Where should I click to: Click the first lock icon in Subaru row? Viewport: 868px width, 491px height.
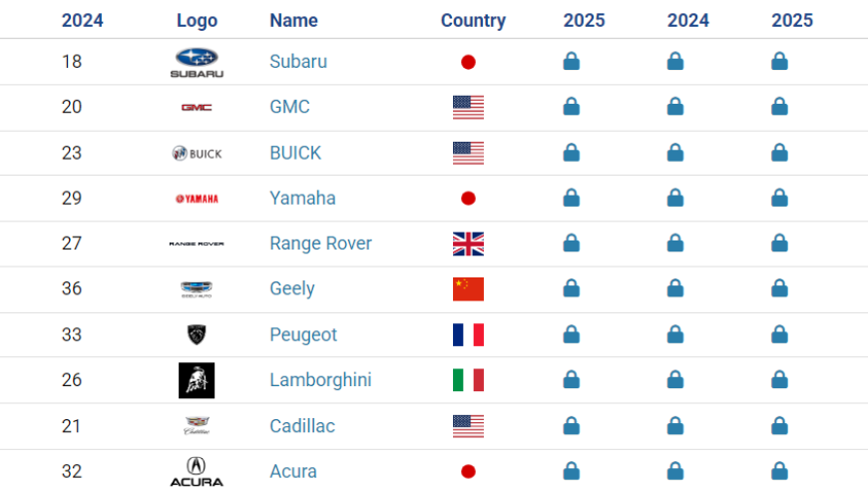click(x=572, y=61)
